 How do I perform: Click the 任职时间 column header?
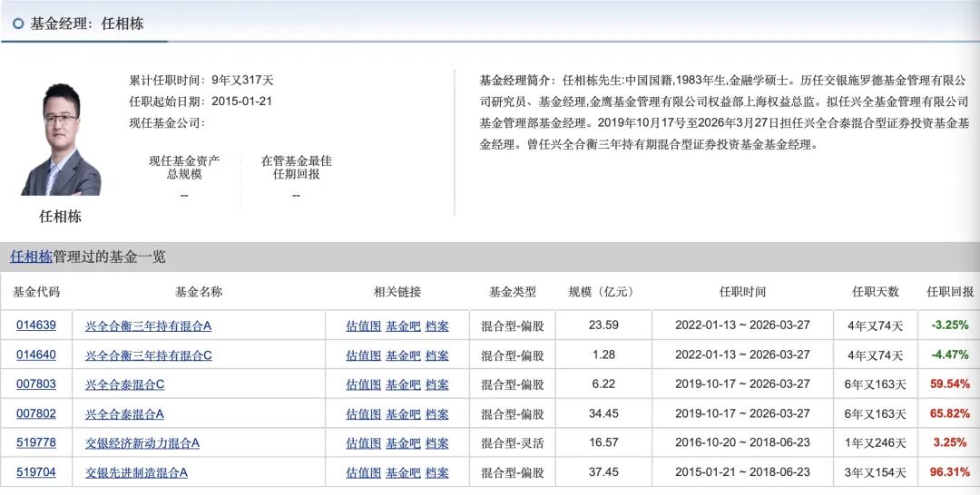(742, 292)
